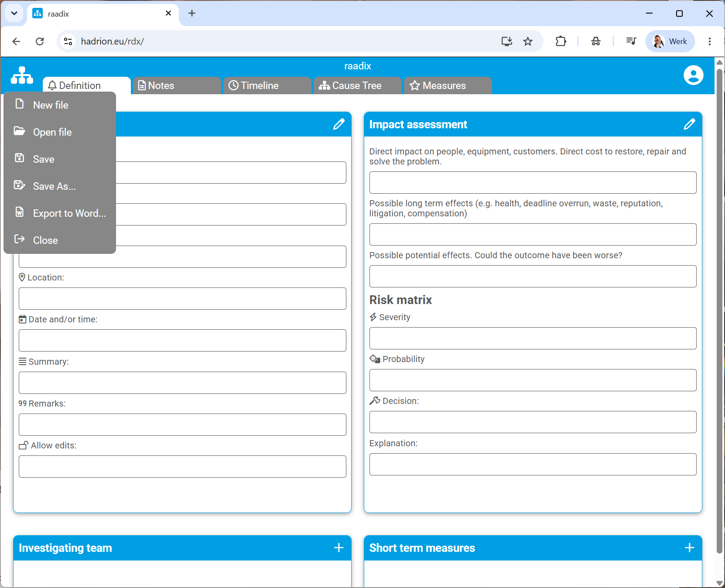Open a new browser tab with plus

[192, 14]
